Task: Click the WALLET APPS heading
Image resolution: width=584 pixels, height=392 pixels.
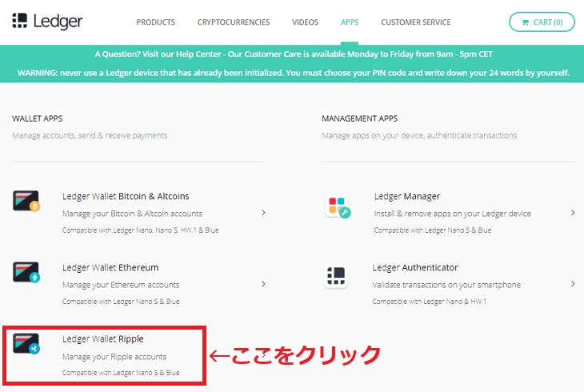Action: [38, 118]
